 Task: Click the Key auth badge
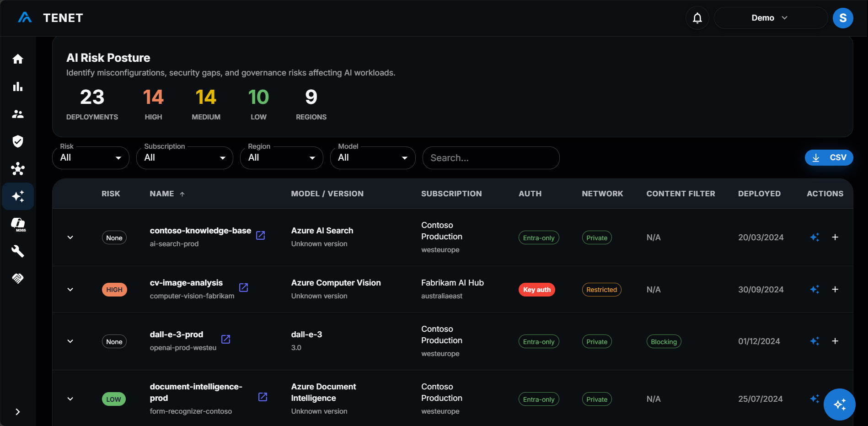tap(536, 290)
